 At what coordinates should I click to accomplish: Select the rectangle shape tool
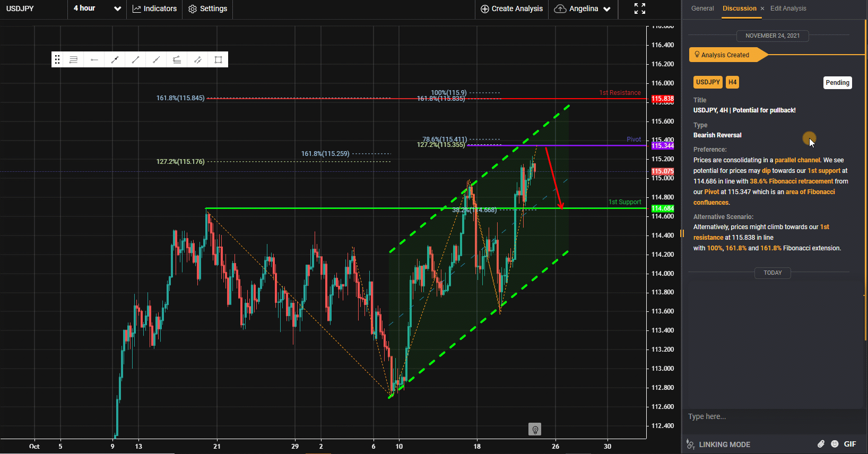(218, 59)
